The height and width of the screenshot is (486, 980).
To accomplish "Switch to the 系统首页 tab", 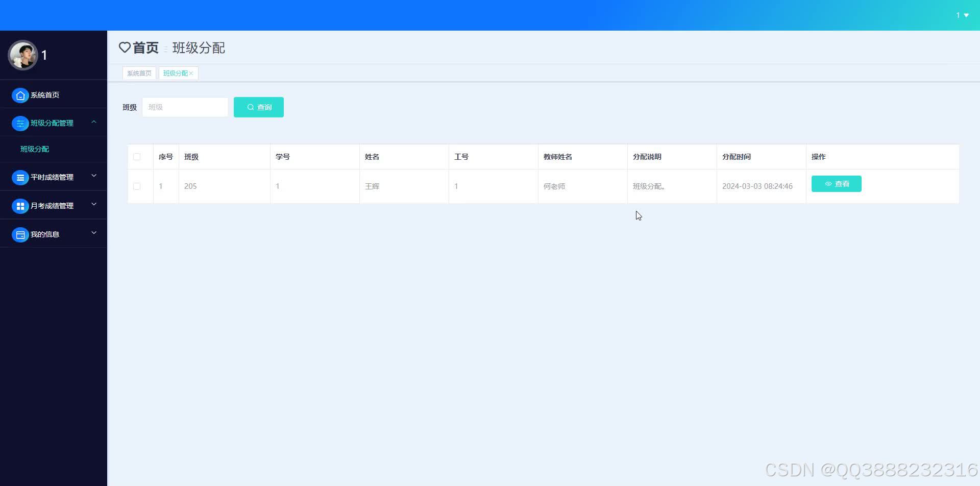I will point(139,74).
